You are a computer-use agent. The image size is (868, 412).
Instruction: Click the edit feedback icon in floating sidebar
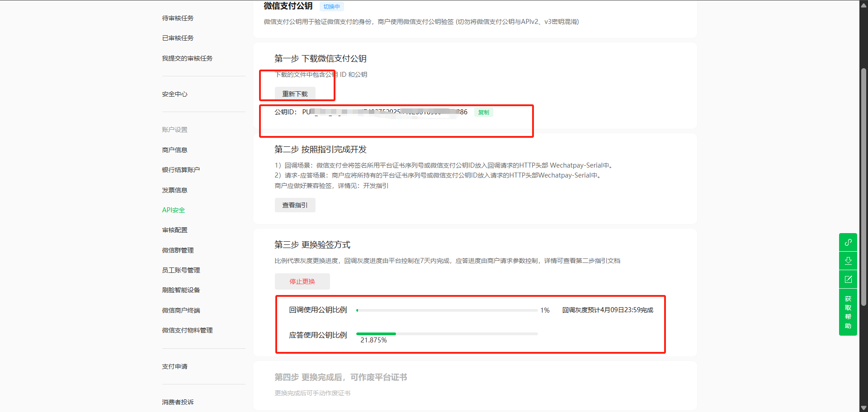(848, 279)
